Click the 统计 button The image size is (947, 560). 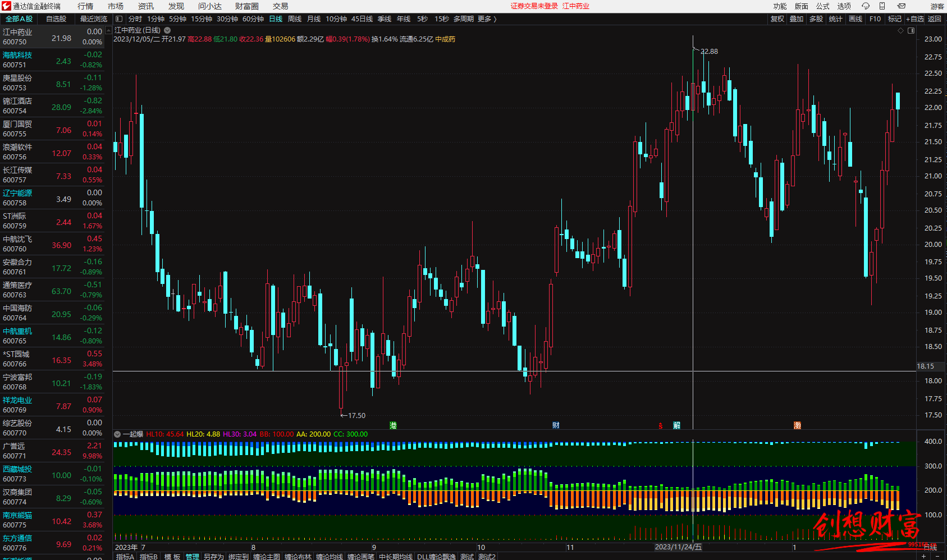pos(836,19)
